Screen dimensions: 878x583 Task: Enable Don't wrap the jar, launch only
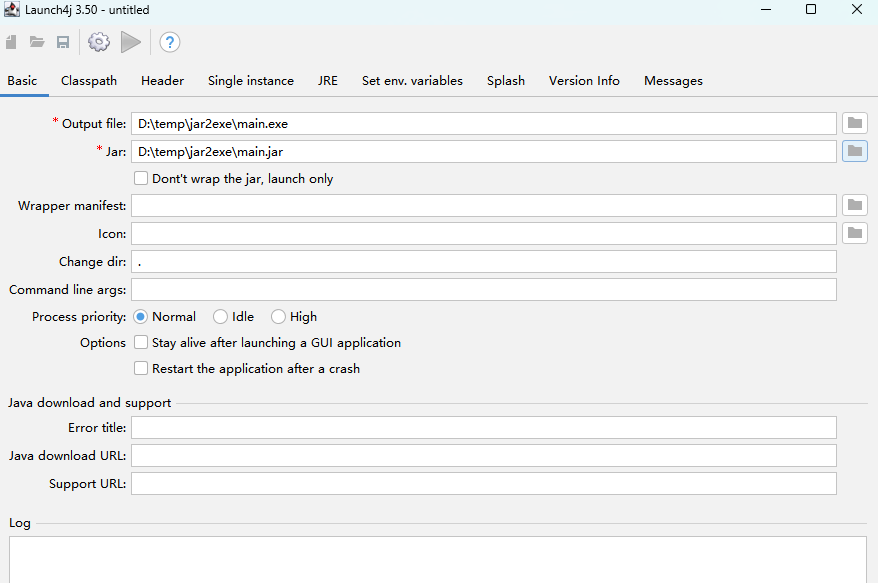point(141,178)
